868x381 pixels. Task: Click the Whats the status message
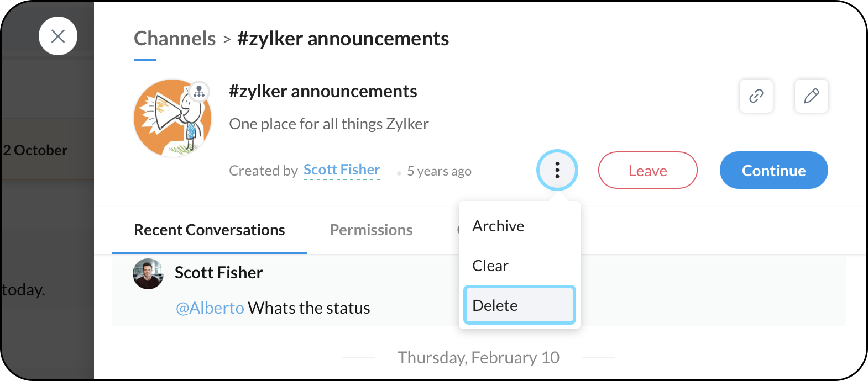tap(309, 308)
